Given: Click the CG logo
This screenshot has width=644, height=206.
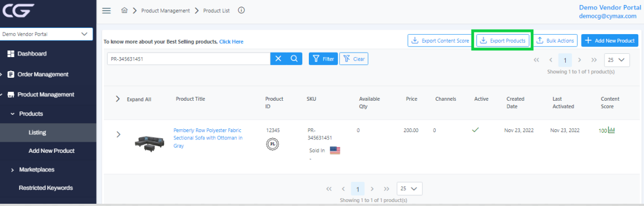Looking at the screenshot, I should click(x=17, y=10).
